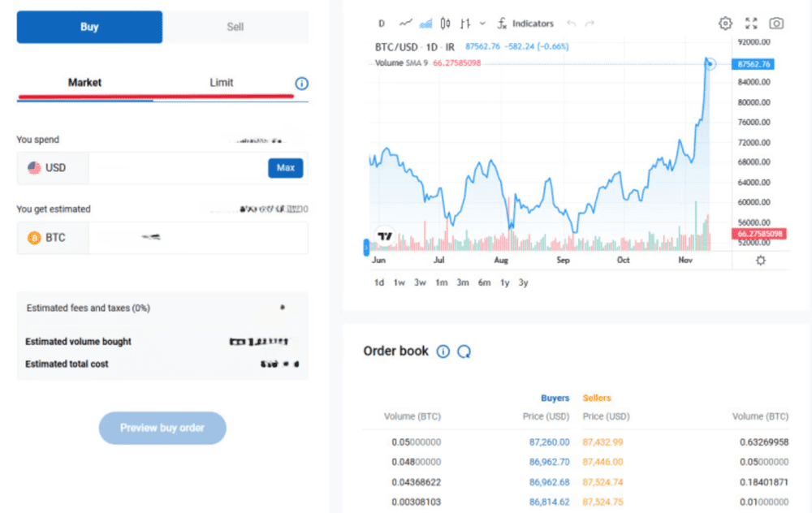Select buyer price 87,260.00
This screenshot has height=513, width=812.
pyautogui.click(x=549, y=442)
